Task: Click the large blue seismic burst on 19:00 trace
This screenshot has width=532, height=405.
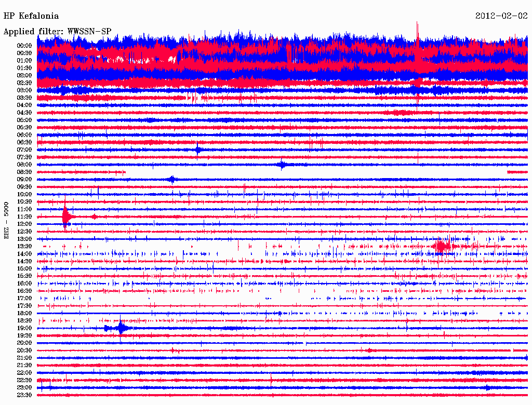Action: [x=121, y=328]
